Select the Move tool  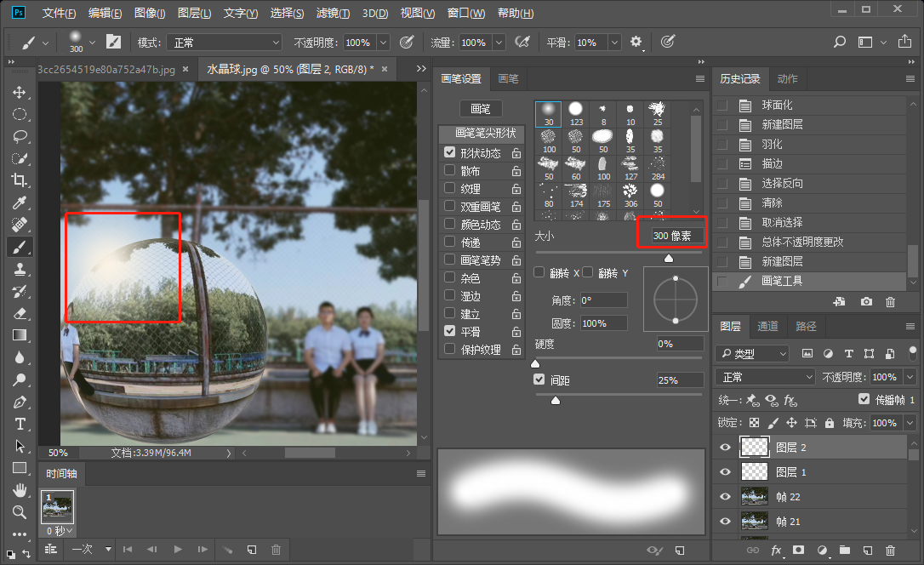click(x=20, y=93)
